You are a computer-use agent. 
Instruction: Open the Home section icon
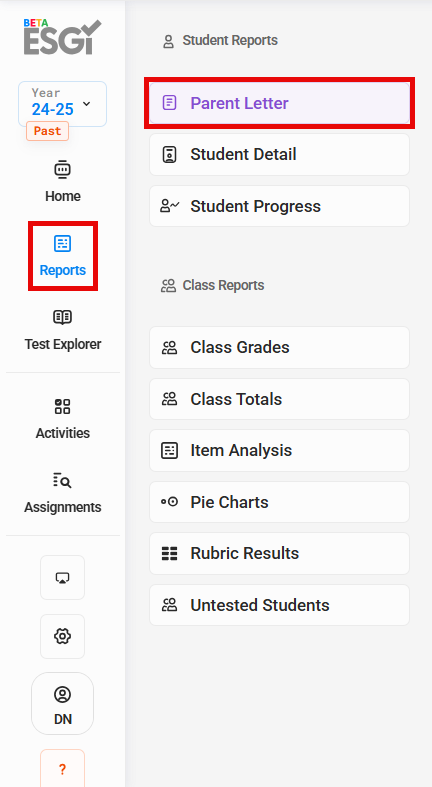(62, 170)
